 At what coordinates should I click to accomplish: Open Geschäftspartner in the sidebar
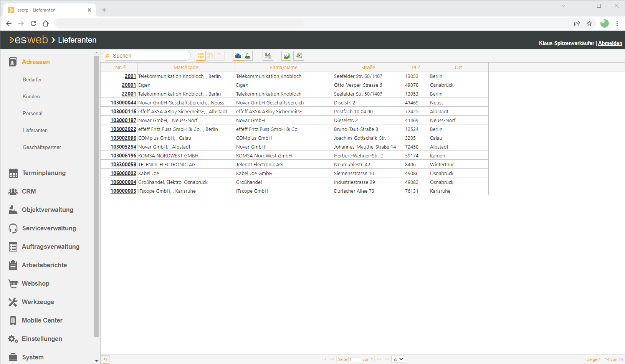(x=42, y=147)
